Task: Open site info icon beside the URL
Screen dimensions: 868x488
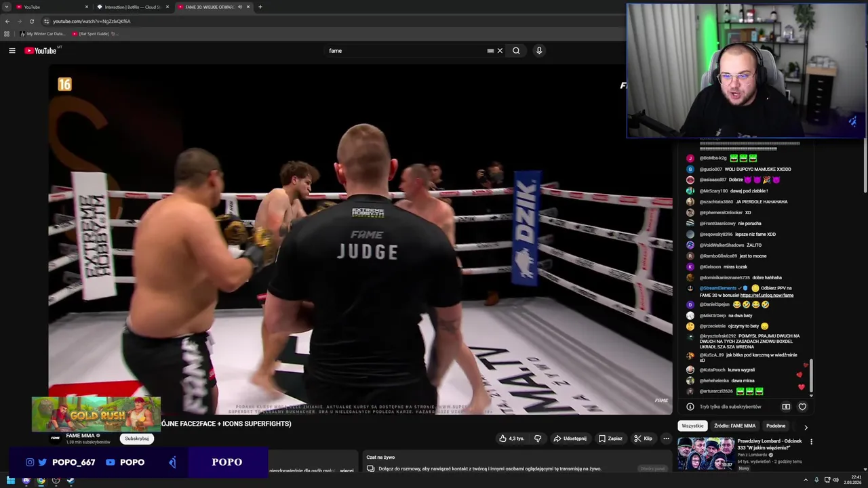Action: tap(46, 21)
